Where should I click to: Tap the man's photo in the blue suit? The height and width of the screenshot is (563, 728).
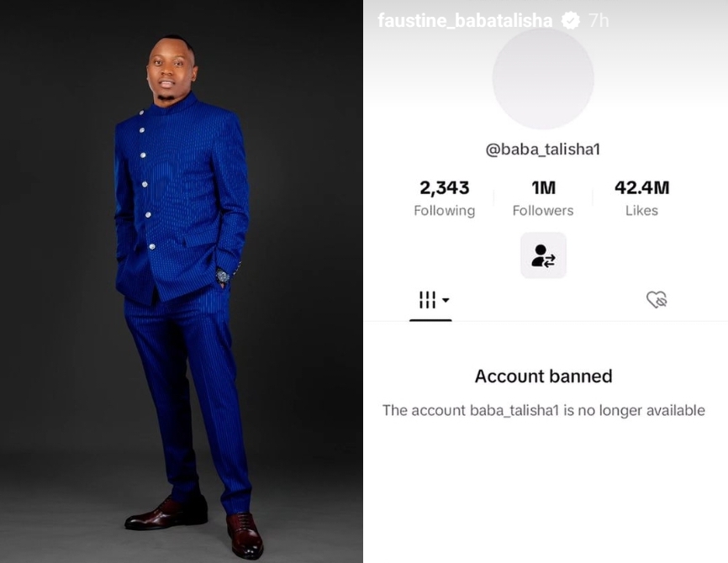(182, 281)
